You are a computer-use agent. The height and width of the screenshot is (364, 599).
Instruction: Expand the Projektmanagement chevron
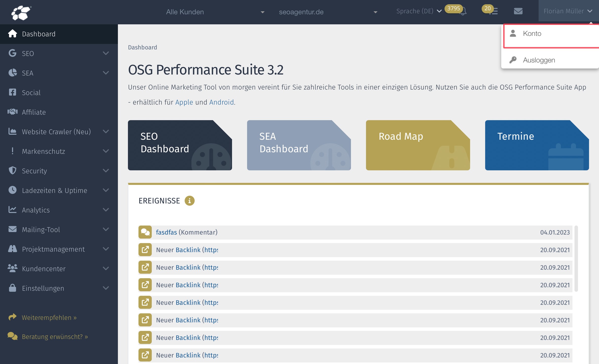pos(106,249)
